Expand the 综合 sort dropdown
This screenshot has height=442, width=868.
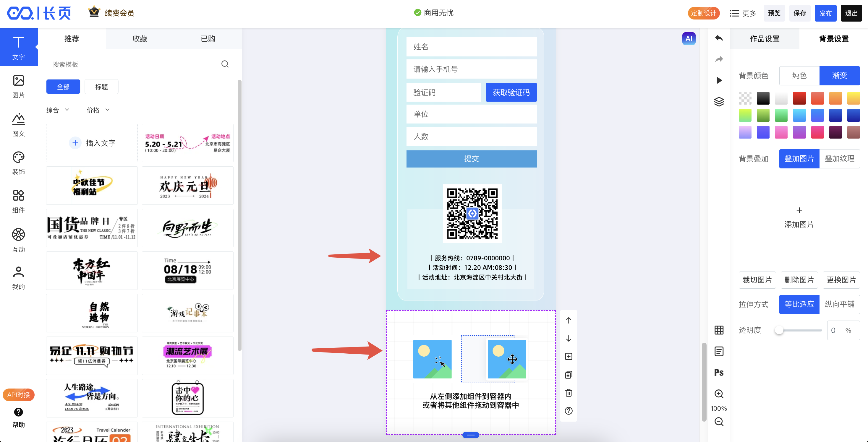58,110
